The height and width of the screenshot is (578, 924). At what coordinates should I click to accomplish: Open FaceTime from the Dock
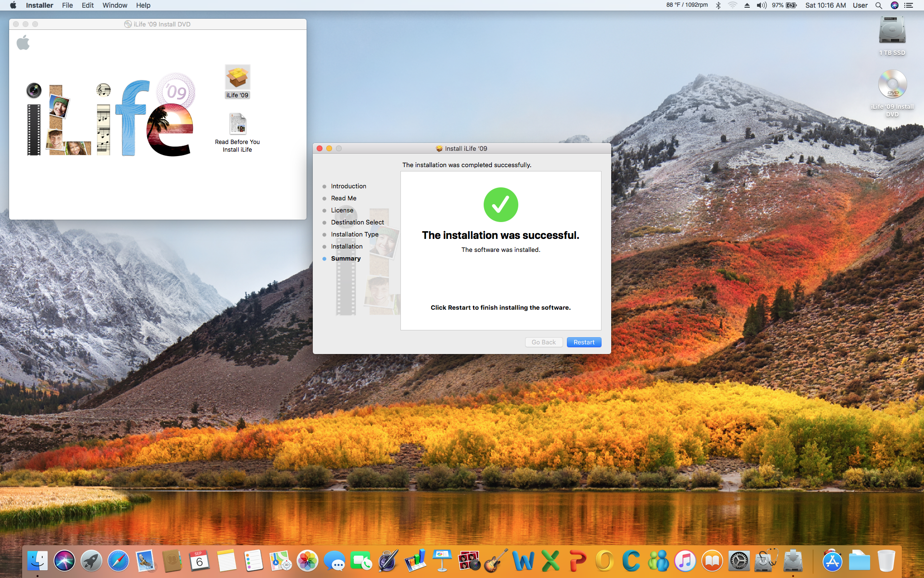click(x=361, y=561)
